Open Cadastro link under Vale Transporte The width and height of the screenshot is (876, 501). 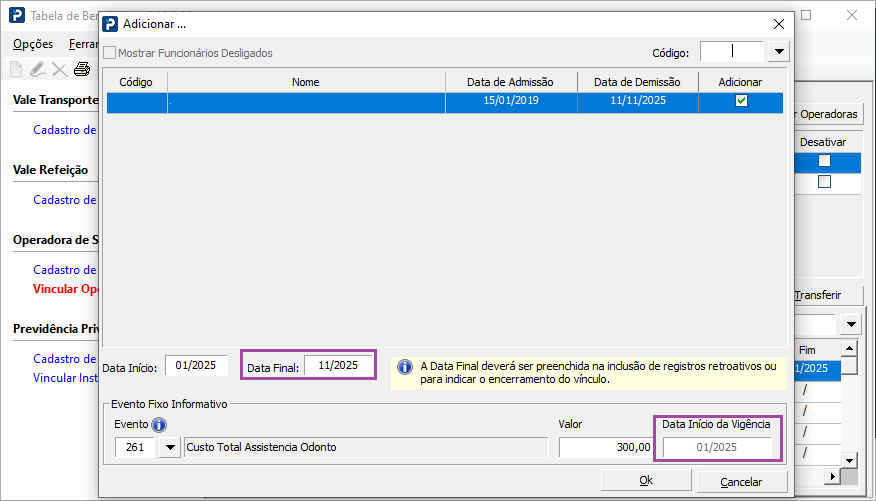pyautogui.click(x=65, y=130)
